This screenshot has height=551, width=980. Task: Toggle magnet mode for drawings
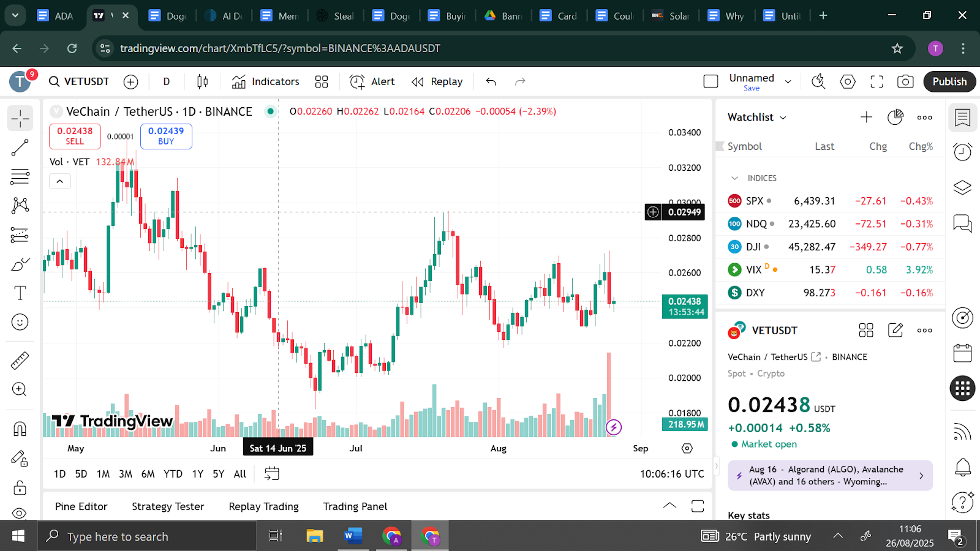(x=20, y=429)
